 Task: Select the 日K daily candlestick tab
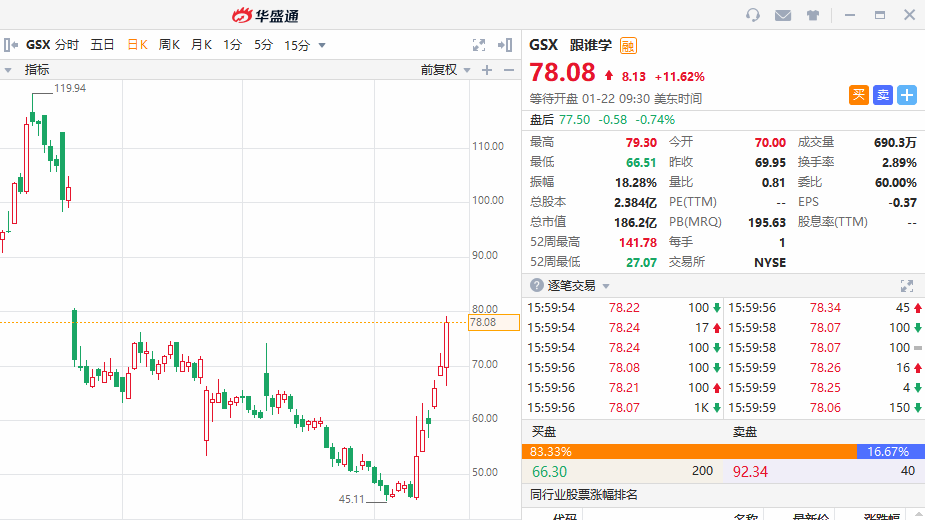coord(137,45)
